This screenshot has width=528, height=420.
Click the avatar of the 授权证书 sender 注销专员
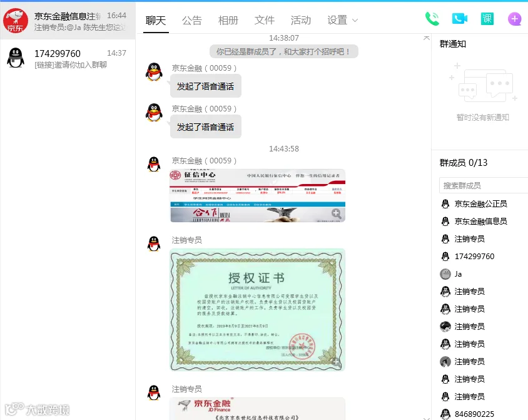pyautogui.click(x=154, y=243)
